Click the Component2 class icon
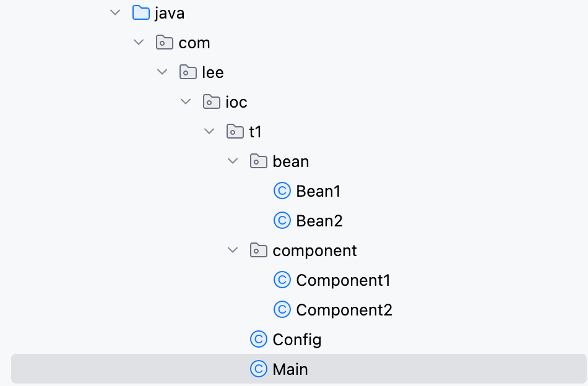Image resolution: width=588 pixels, height=386 pixels. coord(282,309)
